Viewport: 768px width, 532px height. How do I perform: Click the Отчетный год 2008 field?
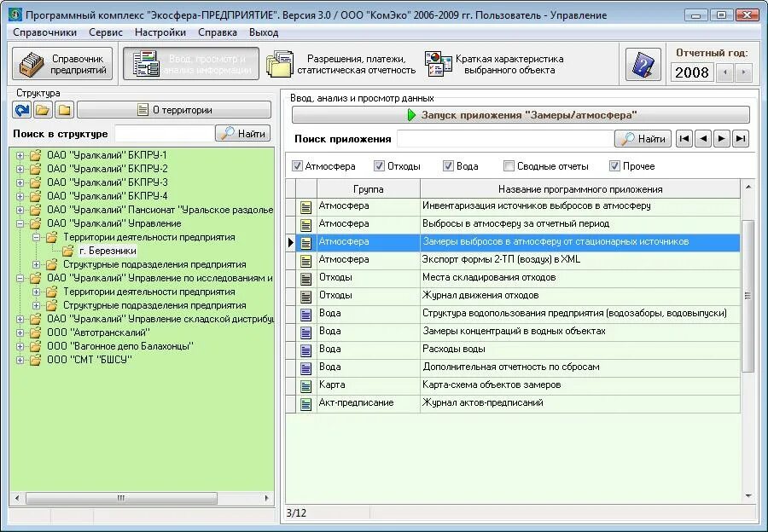tap(692, 72)
